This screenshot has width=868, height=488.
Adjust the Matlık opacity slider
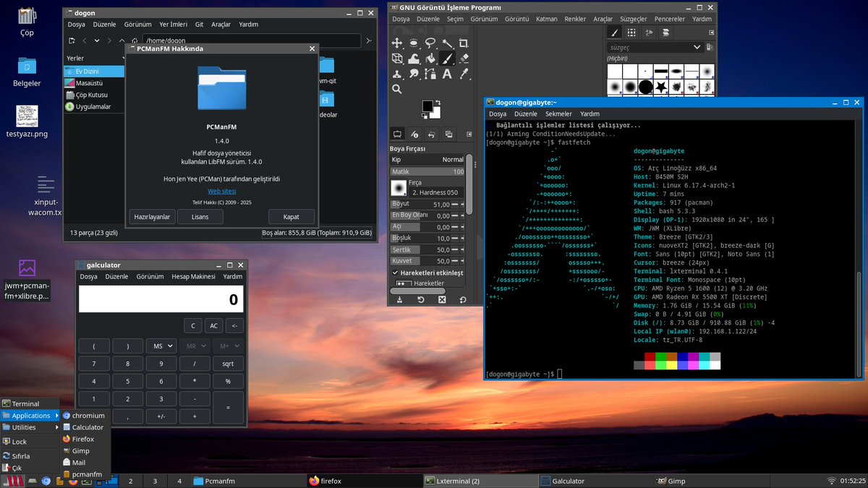point(427,171)
